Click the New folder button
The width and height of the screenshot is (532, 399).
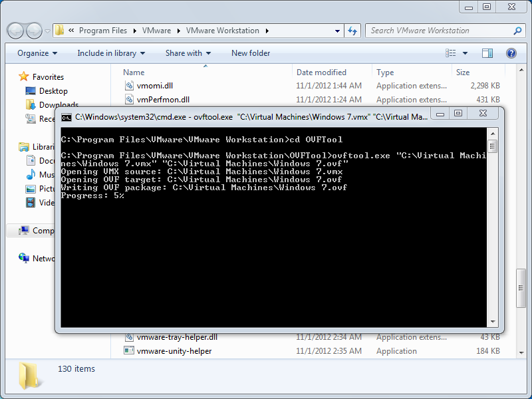point(251,53)
